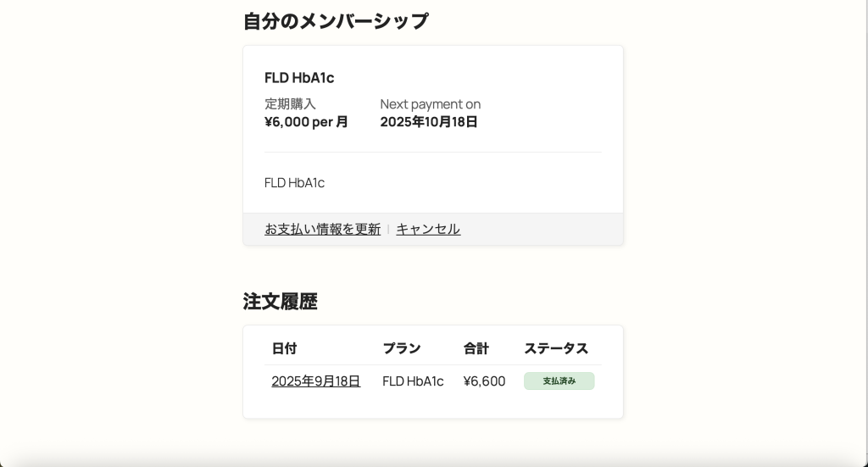Click the キャンセル membership link
Image resolution: width=868 pixels, height=467 pixels.
(428, 229)
